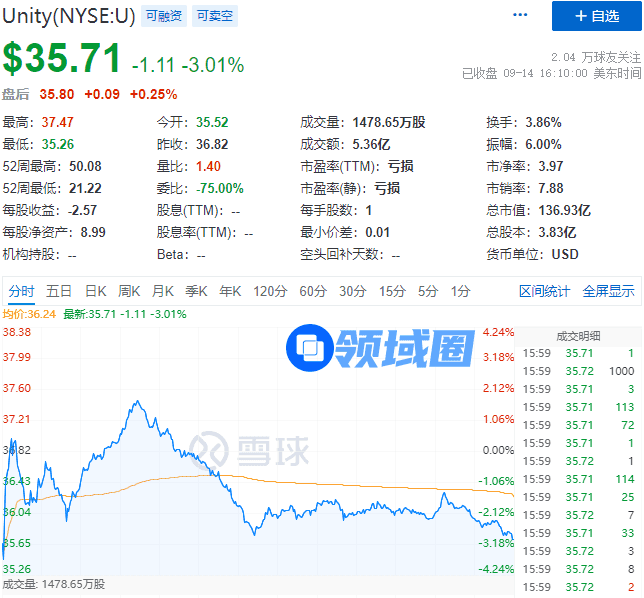Show the 年K chart view
The height and width of the screenshot is (598, 644).
click(230, 291)
